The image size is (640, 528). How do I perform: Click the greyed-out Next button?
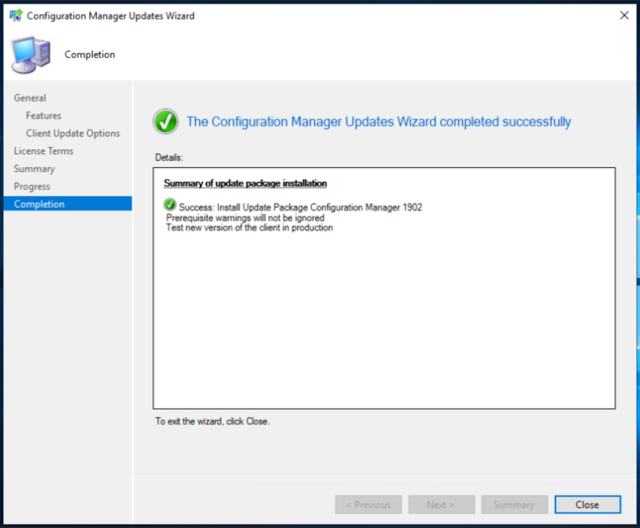[441, 505]
